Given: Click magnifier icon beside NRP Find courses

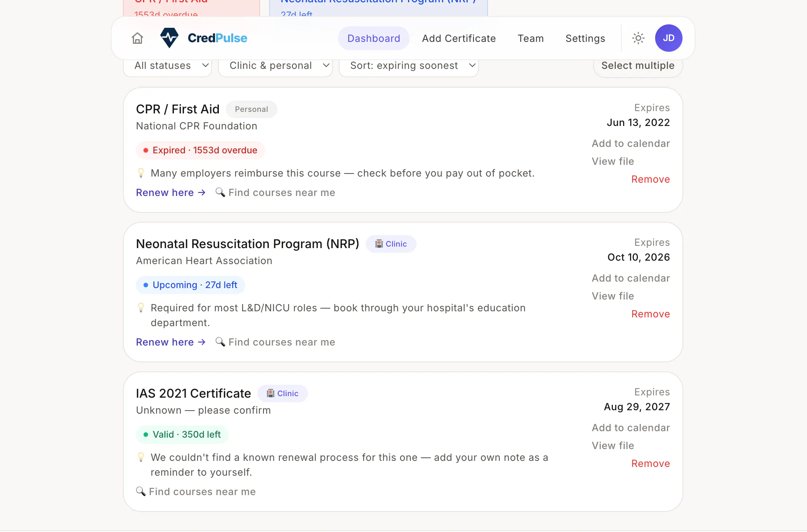Looking at the screenshot, I should (x=220, y=342).
